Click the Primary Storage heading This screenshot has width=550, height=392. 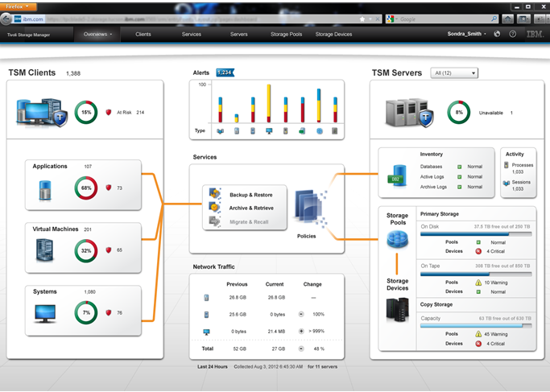(440, 214)
